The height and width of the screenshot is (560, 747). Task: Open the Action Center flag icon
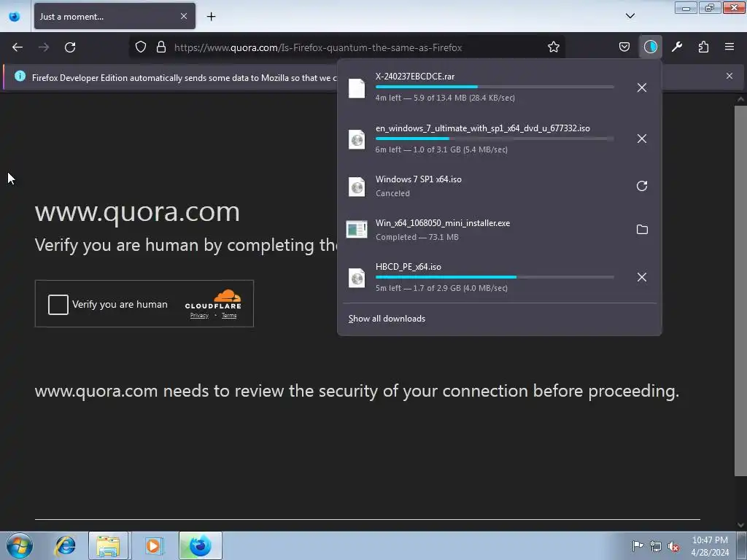tap(638, 545)
